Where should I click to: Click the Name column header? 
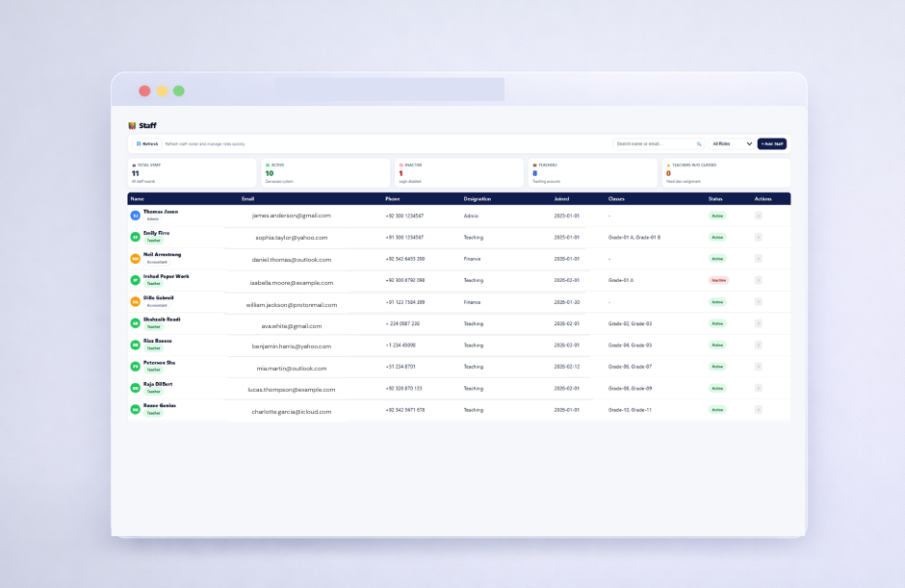[x=138, y=199]
